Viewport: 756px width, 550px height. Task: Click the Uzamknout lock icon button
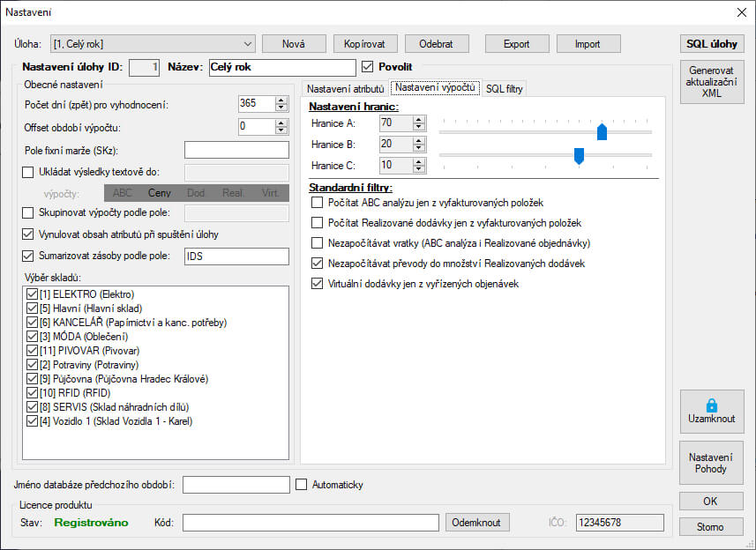click(711, 412)
